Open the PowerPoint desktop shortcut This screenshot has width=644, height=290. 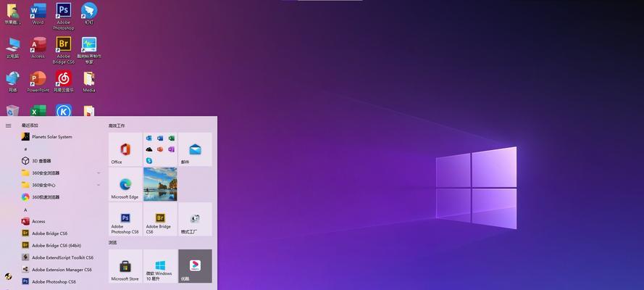coord(38,82)
